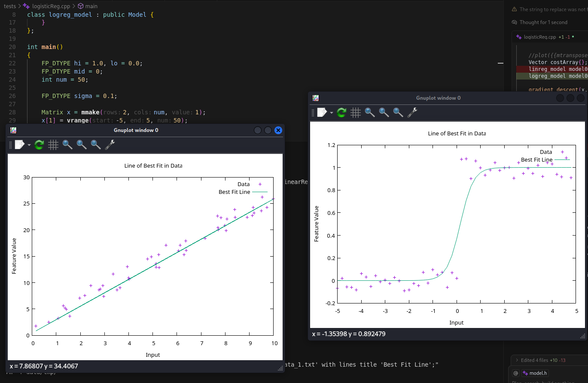This screenshot has height=383, width=588.
Task: Expand 'Thought for 1 second' reasoning
Action: click(543, 22)
